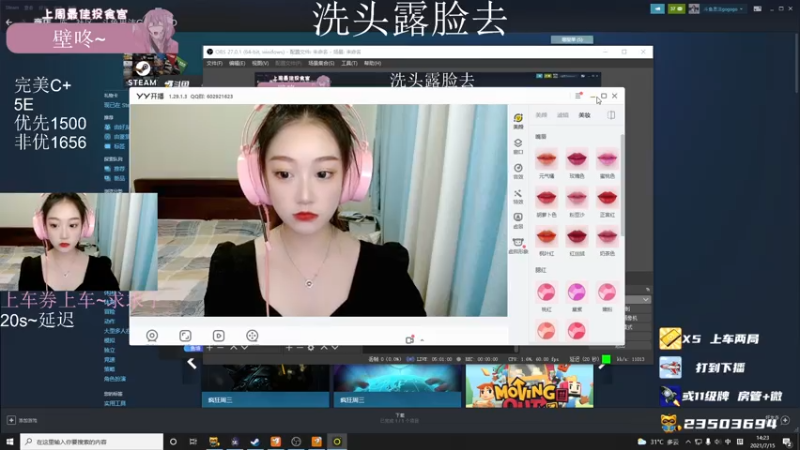Viewport: 800px width, 450px height.
Task: Open the Windows Start menu
Action: 9,441
